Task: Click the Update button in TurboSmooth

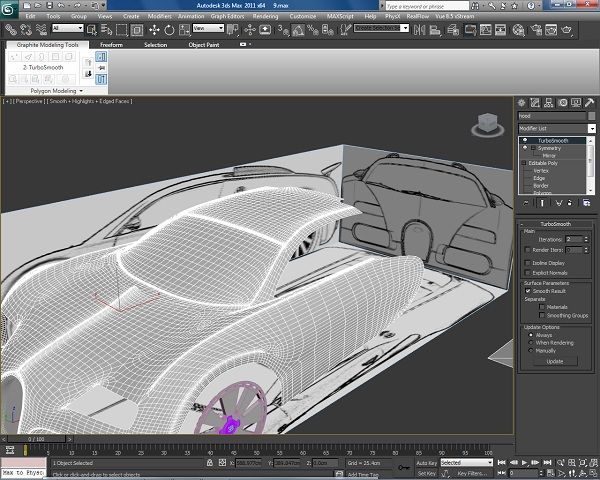Action: pyautogui.click(x=555, y=361)
